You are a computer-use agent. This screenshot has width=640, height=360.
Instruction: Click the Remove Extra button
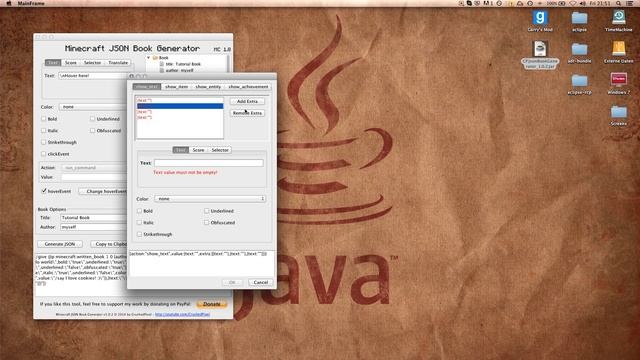coord(247,113)
